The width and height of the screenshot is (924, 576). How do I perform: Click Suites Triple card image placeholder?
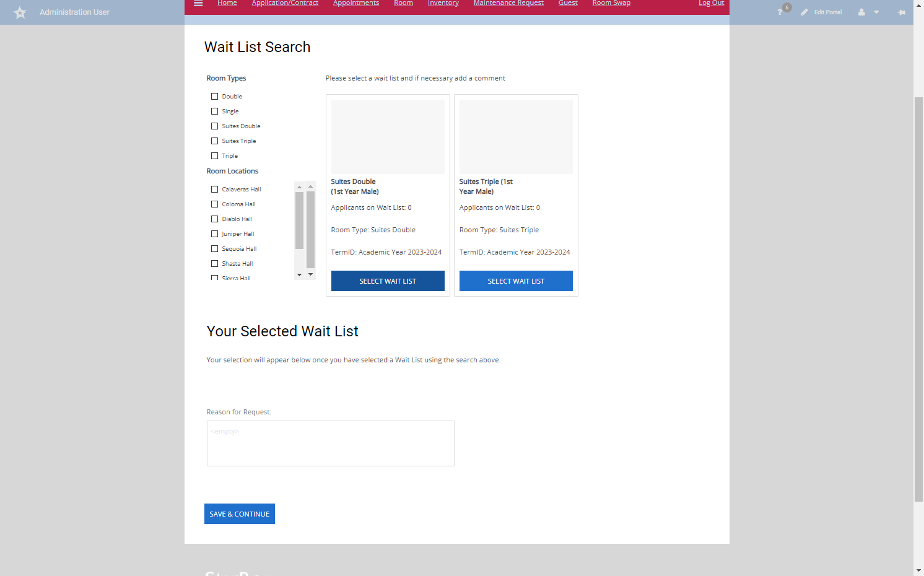[516, 137]
